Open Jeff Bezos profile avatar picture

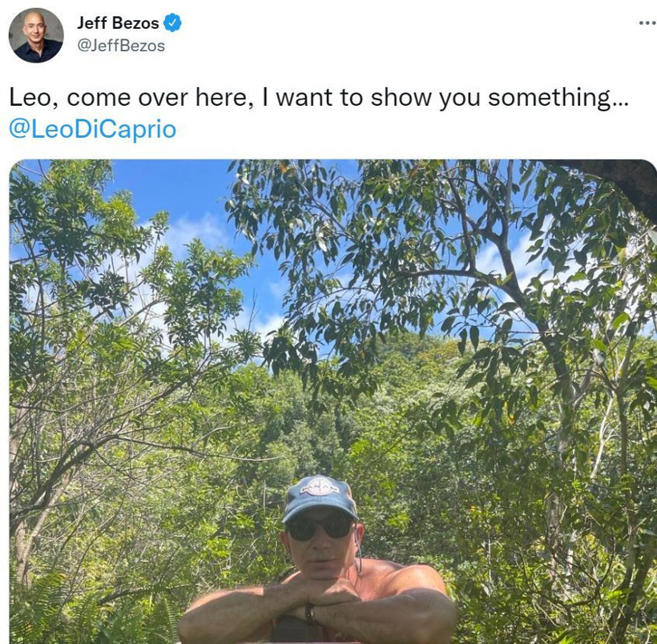[36, 35]
